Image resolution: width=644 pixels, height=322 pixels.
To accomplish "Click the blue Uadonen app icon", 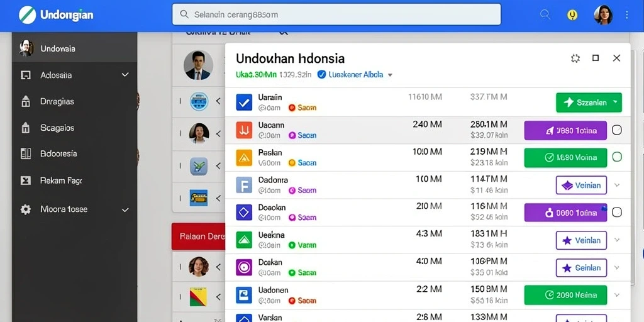I will (x=244, y=295).
